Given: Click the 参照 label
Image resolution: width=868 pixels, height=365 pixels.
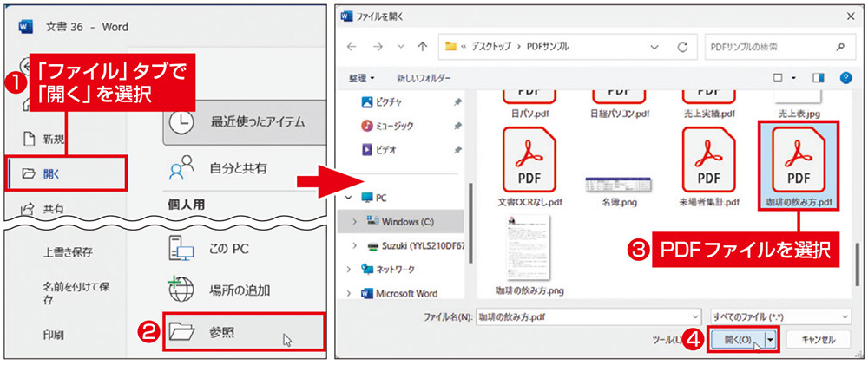Looking at the screenshot, I should [221, 332].
